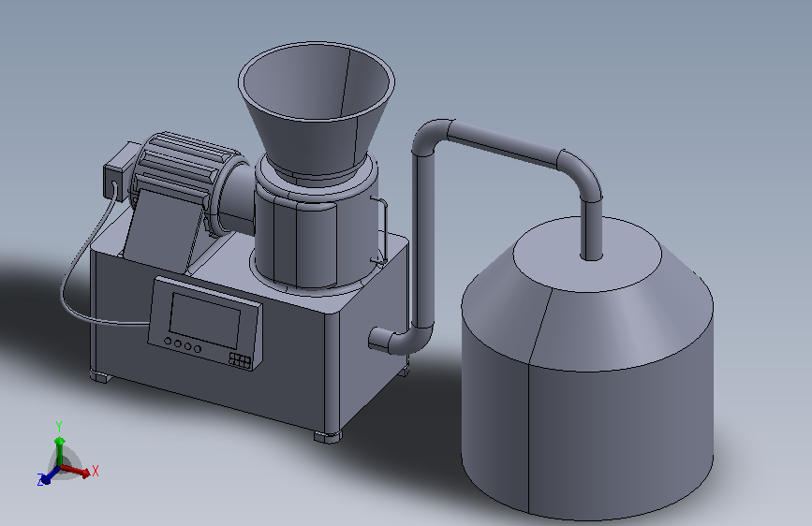Image resolution: width=812 pixels, height=526 pixels.
Task: Select the motor's junction box
Action: coord(120,169)
